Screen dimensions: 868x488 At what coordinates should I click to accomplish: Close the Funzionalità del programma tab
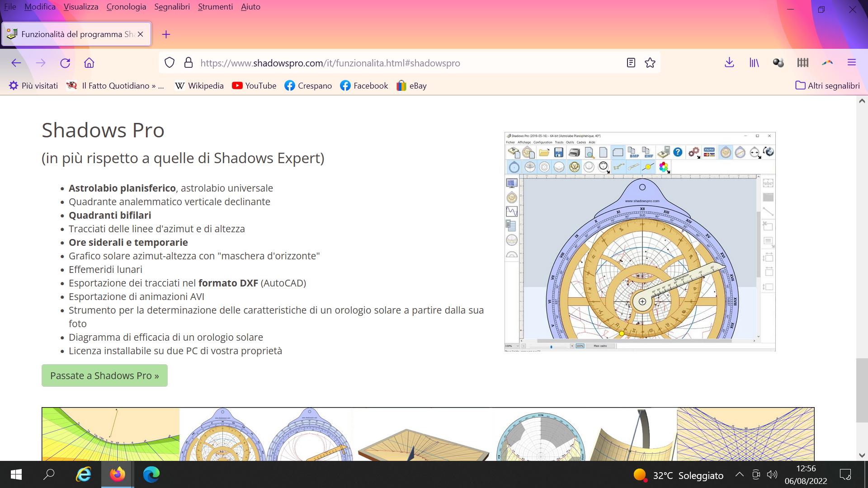(141, 34)
